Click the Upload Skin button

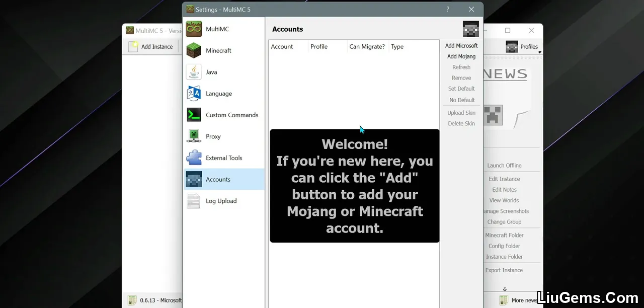click(x=461, y=113)
